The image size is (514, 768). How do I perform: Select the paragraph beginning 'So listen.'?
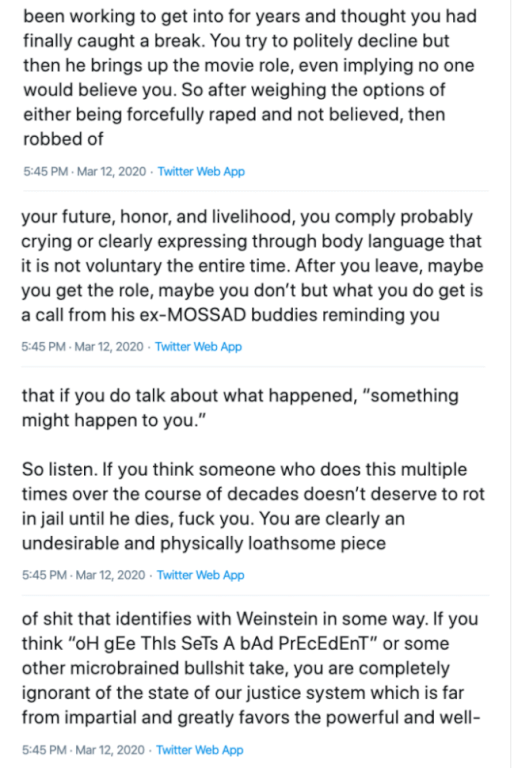pyautogui.click(x=253, y=506)
